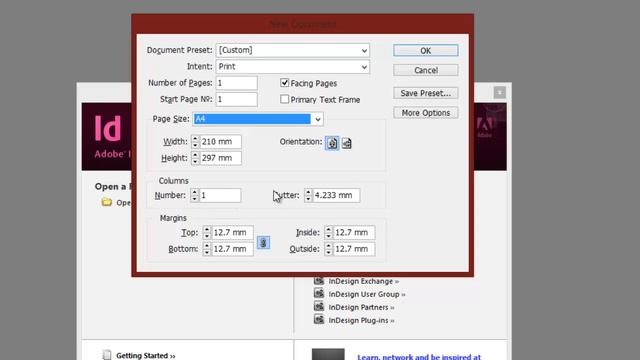Click the Save Preset button

[x=426, y=93]
